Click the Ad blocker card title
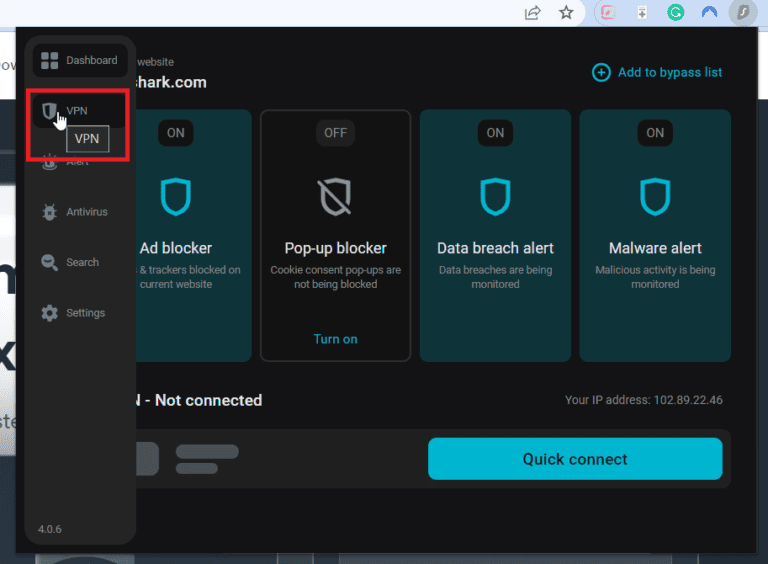This screenshot has height=564, width=768. (176, 248)
